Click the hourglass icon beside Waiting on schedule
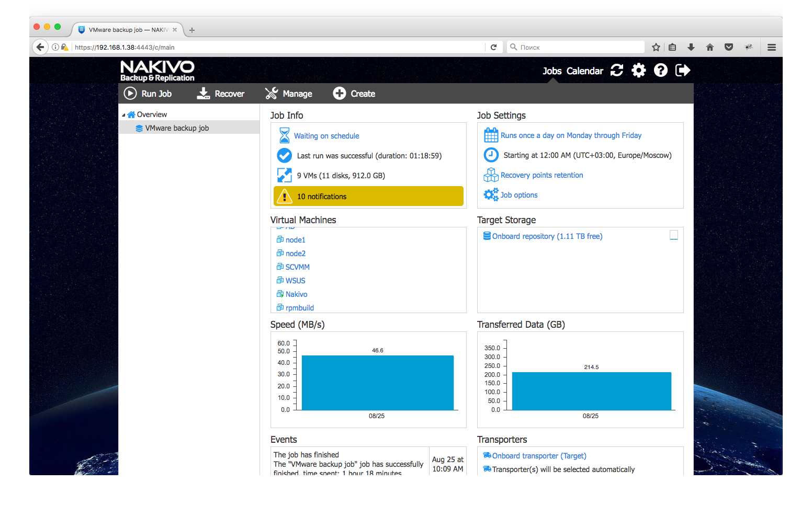Viewport: 812px width, 517px height. coord(284,135)
